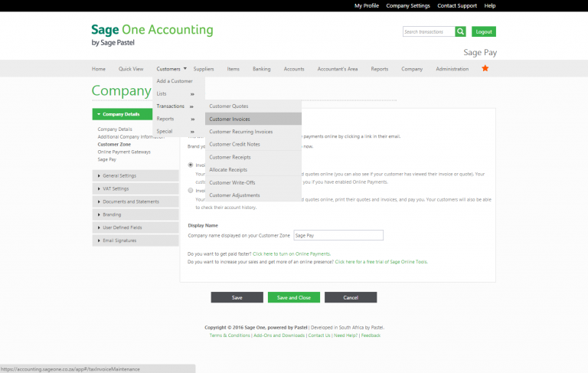
Task: Select Company Details sidebar item
Action: point(115,129)
